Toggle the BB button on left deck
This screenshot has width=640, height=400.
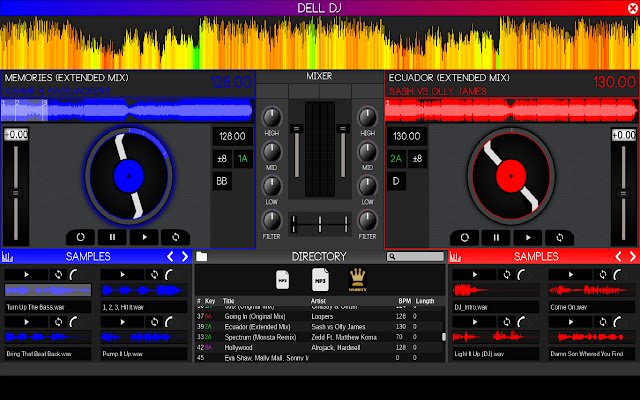coord(222,181)
